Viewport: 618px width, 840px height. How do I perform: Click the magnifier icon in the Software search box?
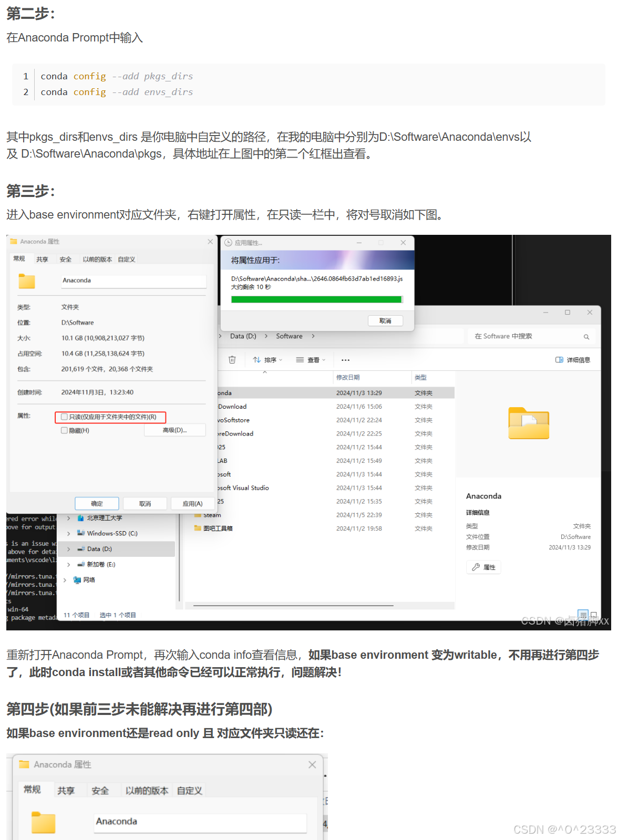(586, 337)
